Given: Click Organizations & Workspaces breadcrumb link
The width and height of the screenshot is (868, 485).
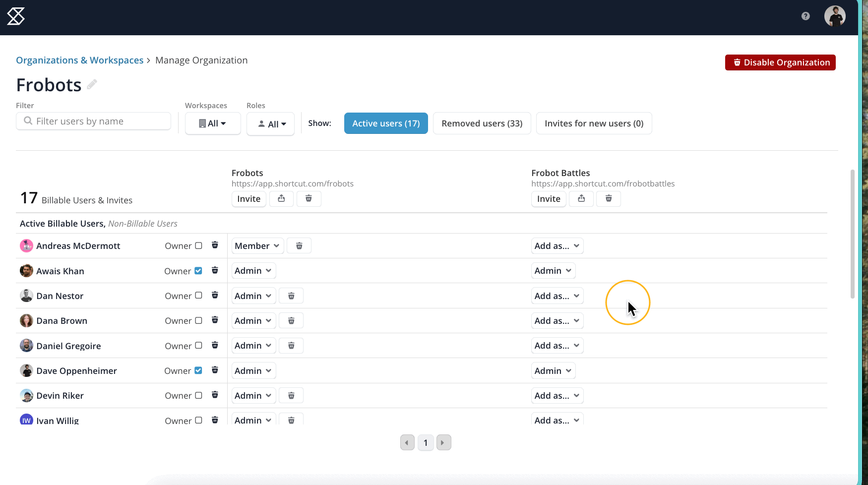Looking at the screenshot, I should [x=79, y=60].
